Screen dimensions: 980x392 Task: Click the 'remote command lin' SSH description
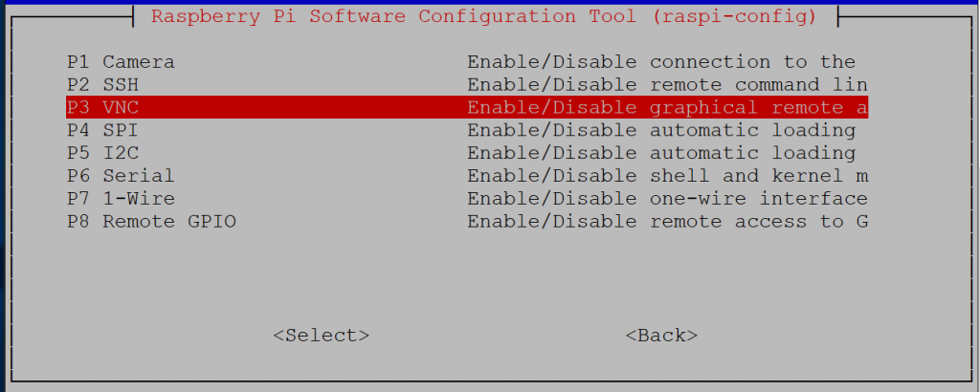pyautogui.click(x=758, y=85)
